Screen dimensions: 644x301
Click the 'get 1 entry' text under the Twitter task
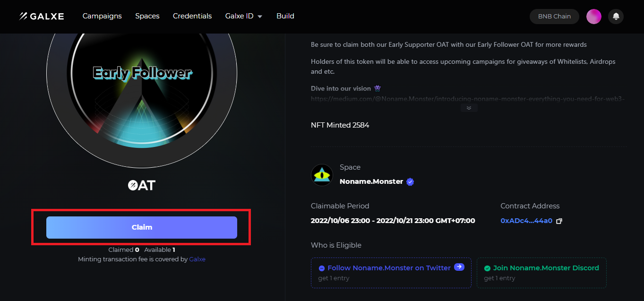pyautogui.click(x=334, y=278)
